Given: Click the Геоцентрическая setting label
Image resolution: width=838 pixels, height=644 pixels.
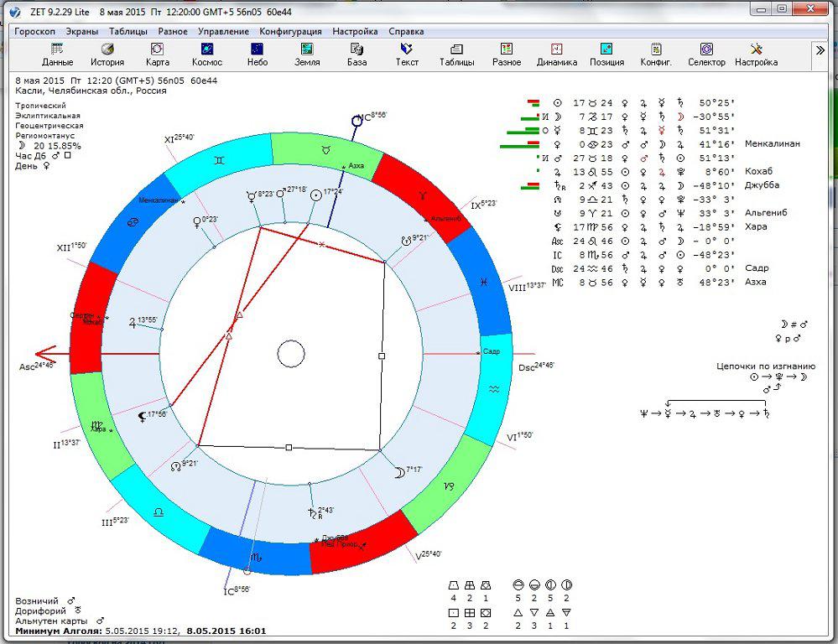Looking at the screenshot, I should coord(49,126).
